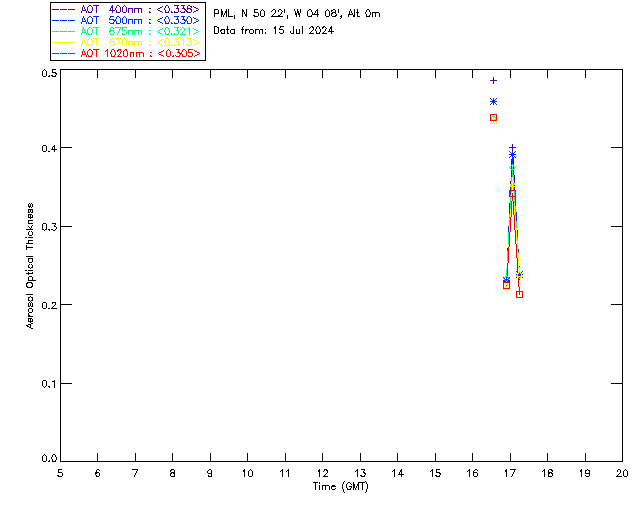The image size is (640, 512).
Task: Click the x-axis value 12
Action: pos(322,474)
